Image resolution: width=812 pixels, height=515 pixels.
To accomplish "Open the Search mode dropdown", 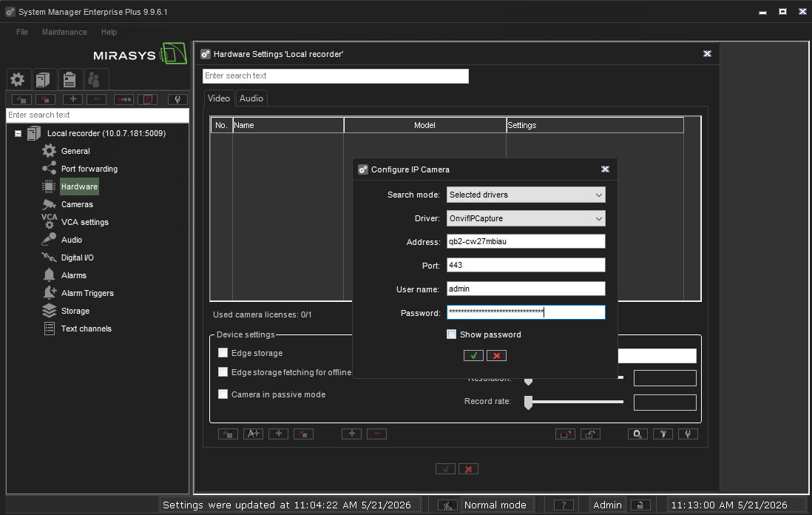I will pos(526,195).
